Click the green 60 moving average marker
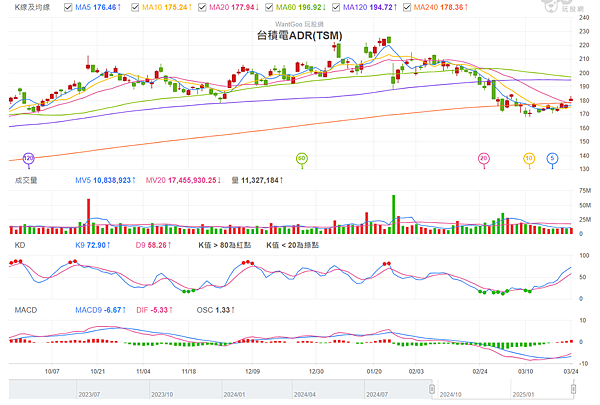Viewport: 600px width, 405px height. (x=302, y=159)
